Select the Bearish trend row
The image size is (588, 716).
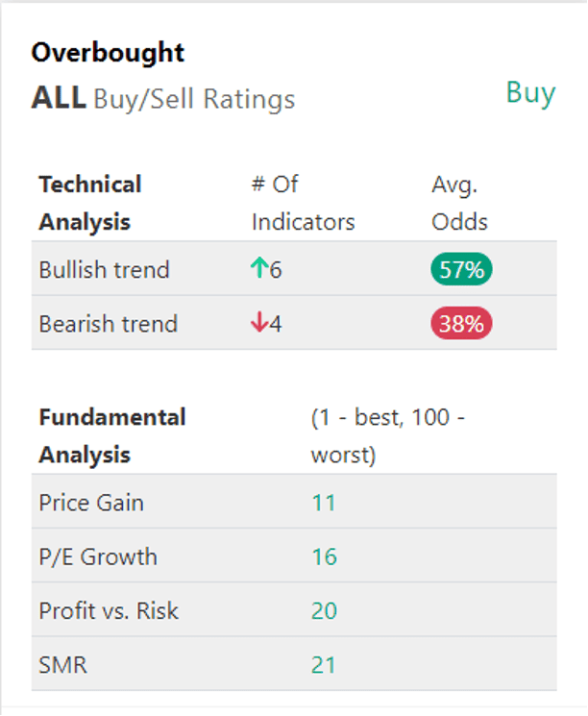coord(294,323)
